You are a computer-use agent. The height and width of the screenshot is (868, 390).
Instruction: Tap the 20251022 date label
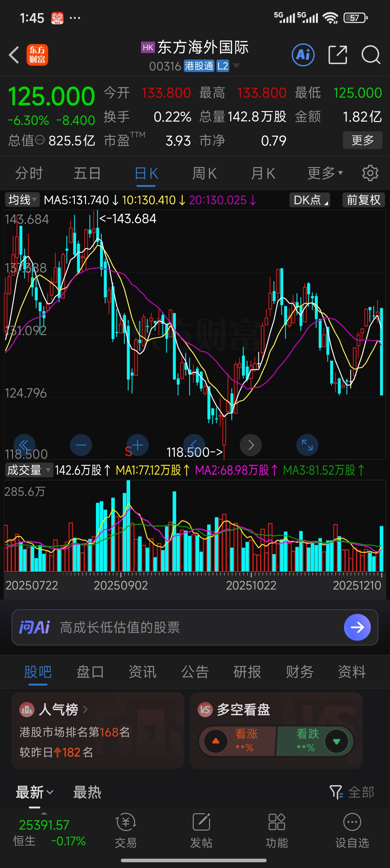(251, 585)
